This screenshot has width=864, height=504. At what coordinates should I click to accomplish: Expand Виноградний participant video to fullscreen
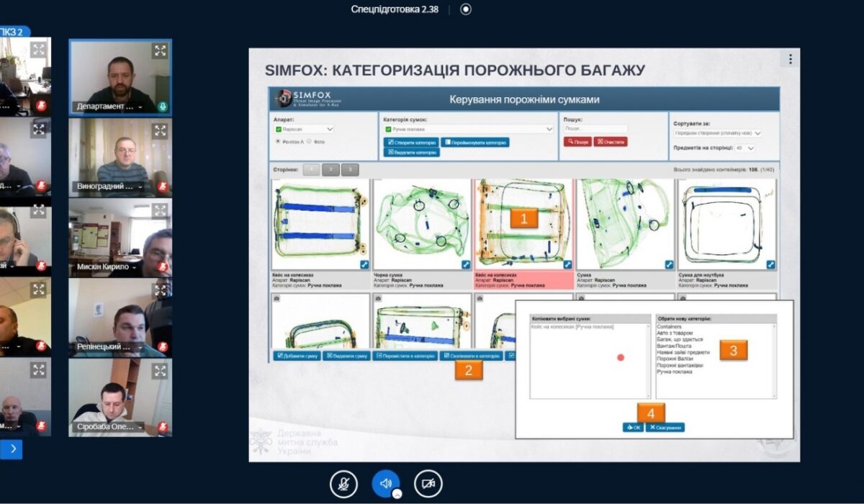pos(160,130)
